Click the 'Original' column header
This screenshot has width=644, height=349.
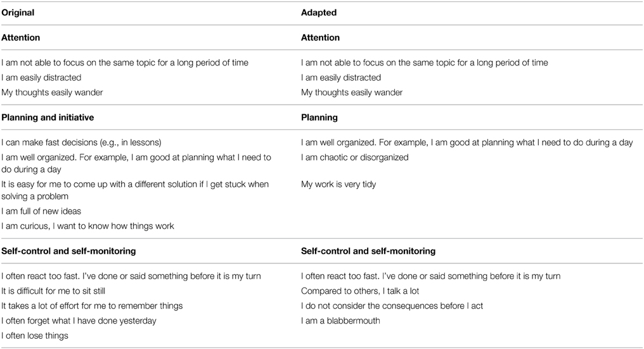pyautogui.click(x=18, y=12)
